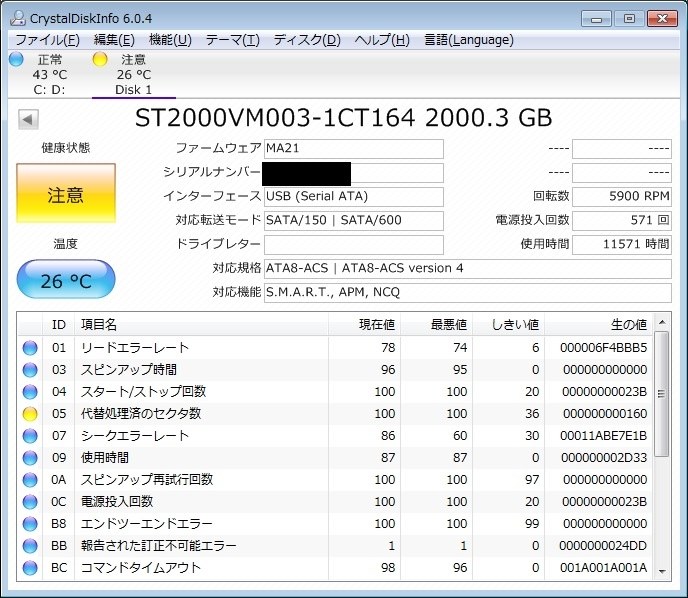Click the blue status orb for C: D: disk
Image resolution: width=688 pixels, height=598 pixels.
point(16,59)
